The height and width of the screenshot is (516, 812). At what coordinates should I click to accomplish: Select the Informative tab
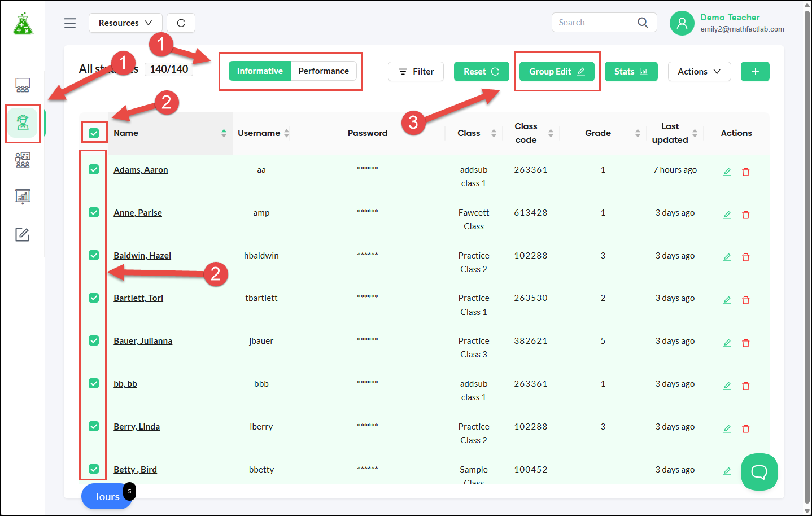pos(260,71)
